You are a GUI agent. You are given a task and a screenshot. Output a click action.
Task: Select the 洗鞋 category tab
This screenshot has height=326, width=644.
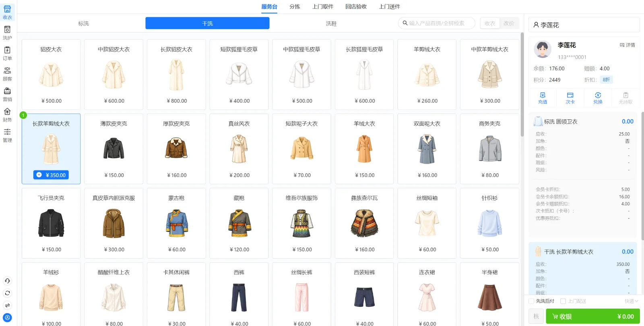pos(331,23)
